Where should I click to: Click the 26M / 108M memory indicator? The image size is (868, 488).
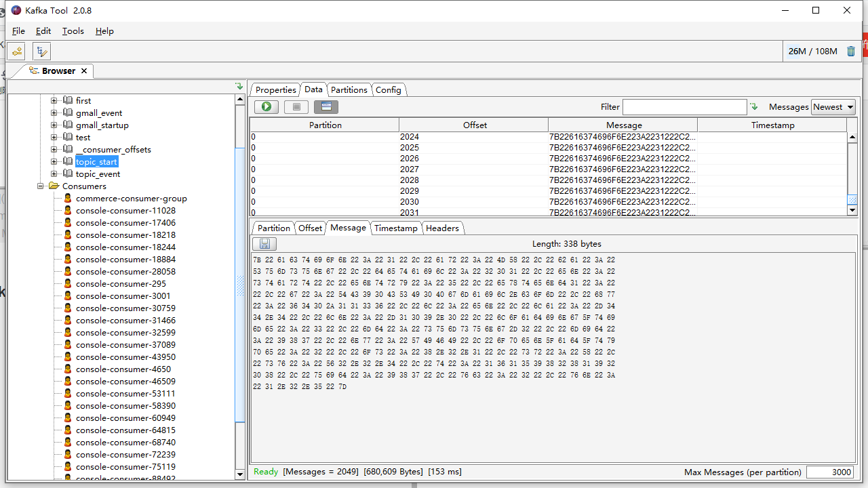click(x=812, y=52)
